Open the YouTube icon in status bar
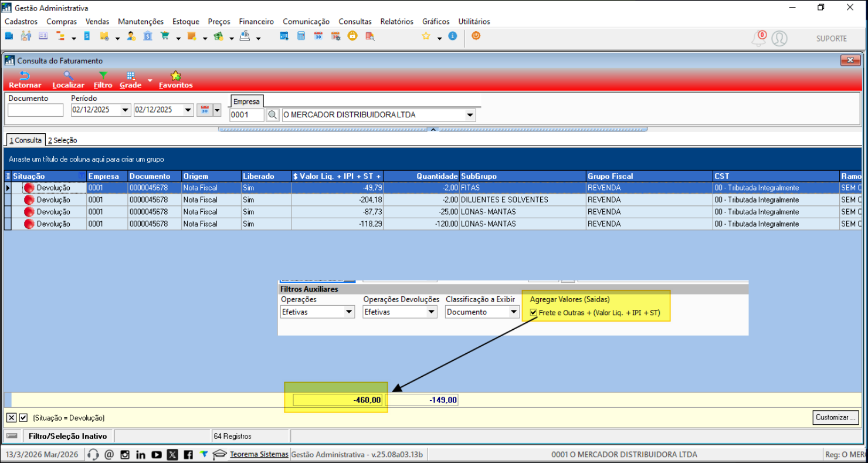Screen dimensions: 868x463 (157, 454)
